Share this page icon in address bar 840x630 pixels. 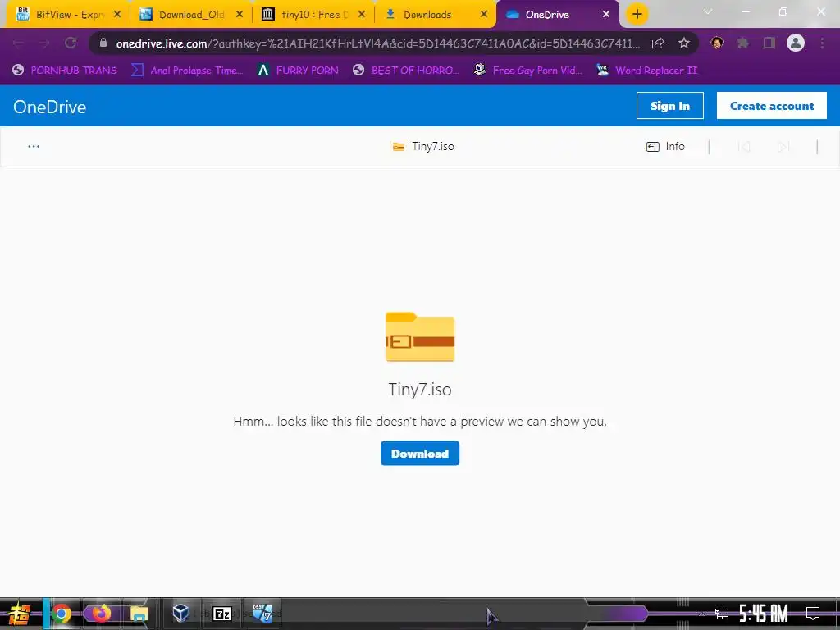point(658,43)
